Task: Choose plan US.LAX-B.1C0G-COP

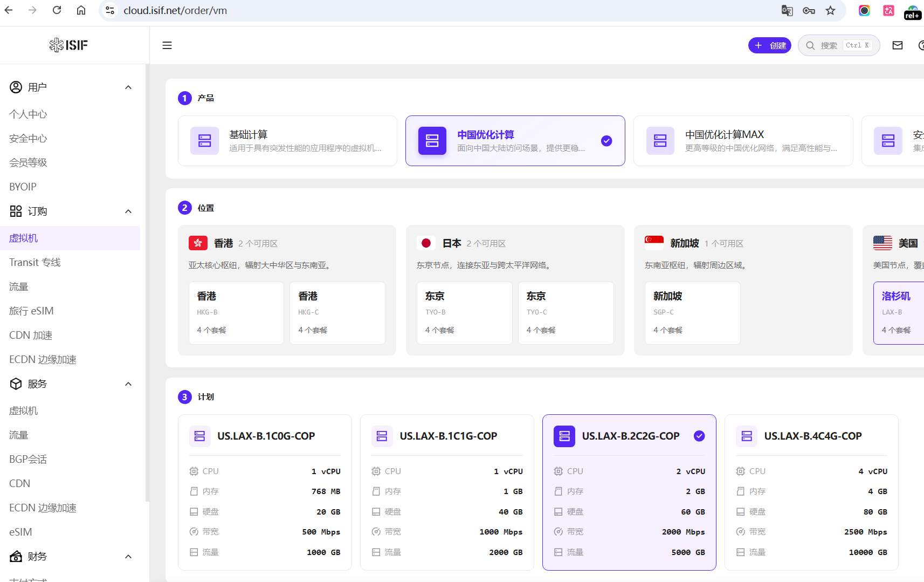Action: click(x=265, y=492)
